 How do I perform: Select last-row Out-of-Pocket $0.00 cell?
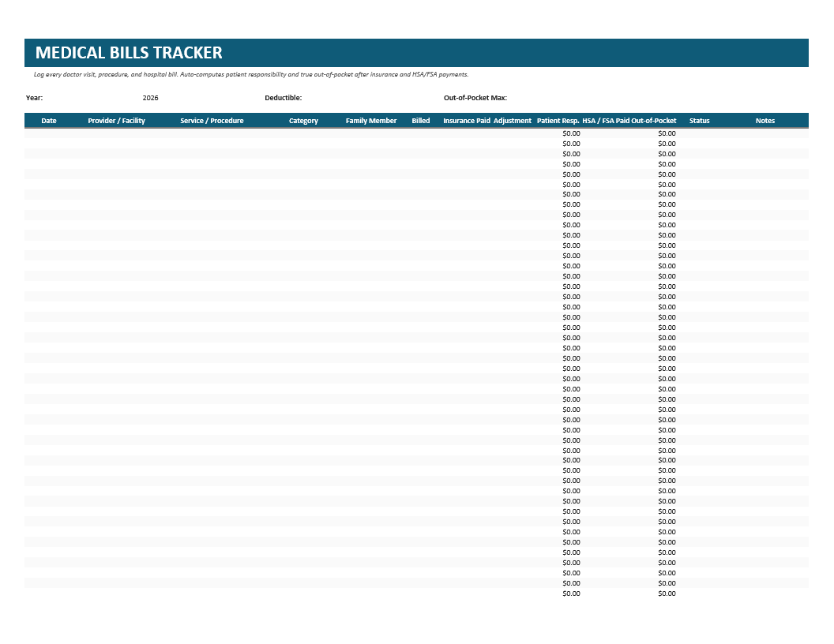pos(667,593)
